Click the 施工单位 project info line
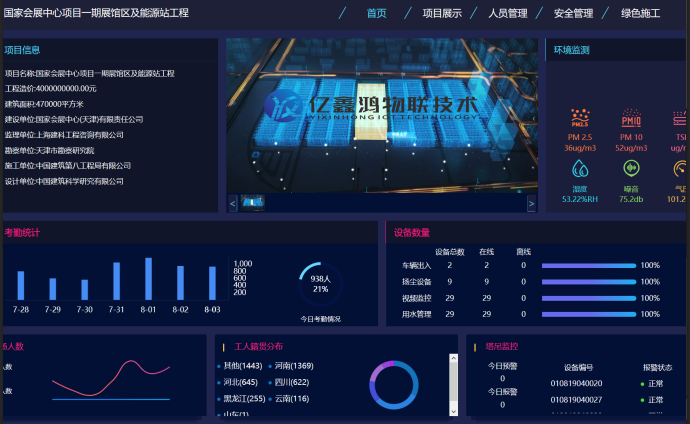The width and height of the screenshot is (690, 424). 68,166
